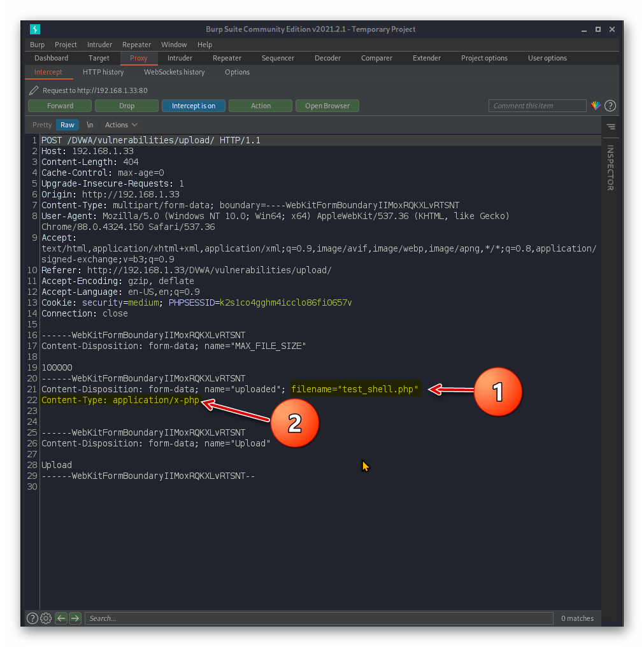The image size is (644, 647).
Task: Expand the INSPECTOR side panel
Action: click(611, 167)
